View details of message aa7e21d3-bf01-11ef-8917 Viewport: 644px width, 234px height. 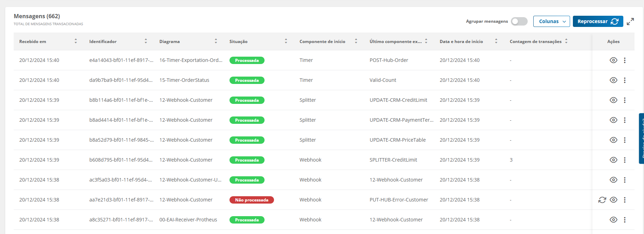tap(613, 200)
